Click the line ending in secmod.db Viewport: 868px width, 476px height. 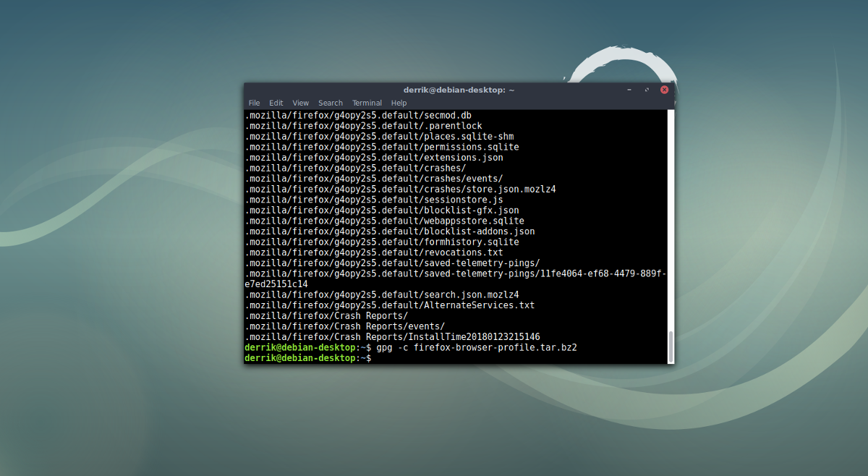pos(358,115)
